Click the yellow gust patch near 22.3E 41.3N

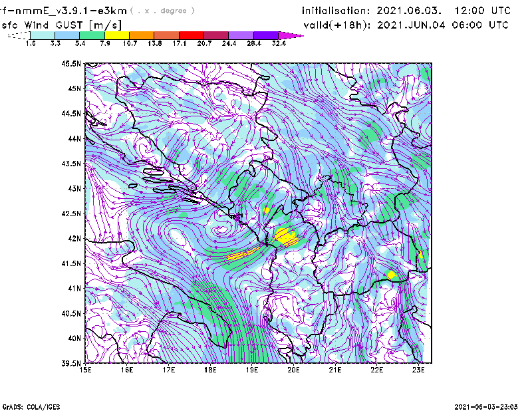pyautogui.click(x=392, y=275)
